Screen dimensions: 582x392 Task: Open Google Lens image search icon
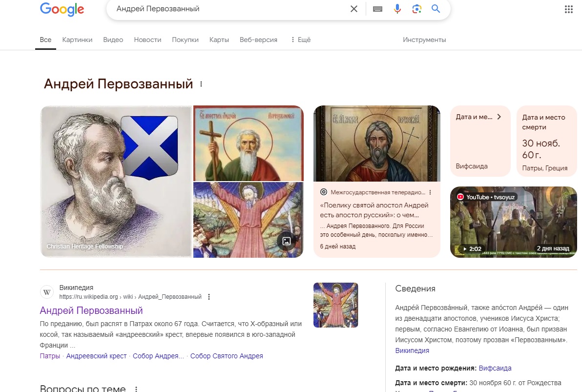pos(416,9)
